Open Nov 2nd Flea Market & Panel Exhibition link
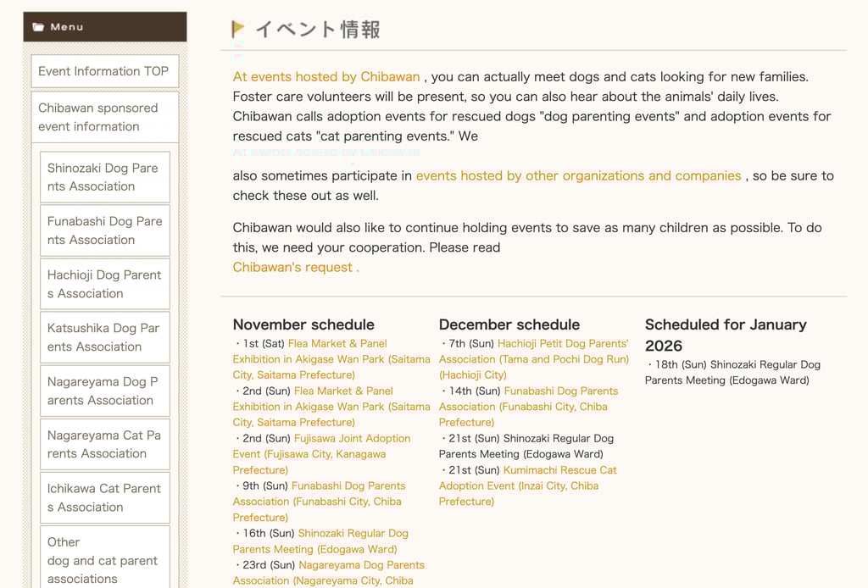868x588 pixels. point(331,407)
